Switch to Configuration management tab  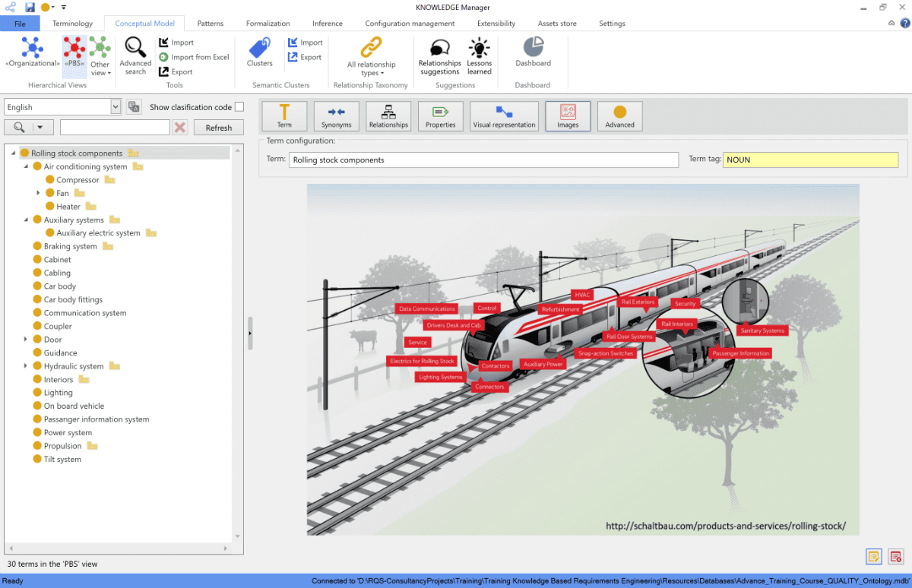click(410, 24)
